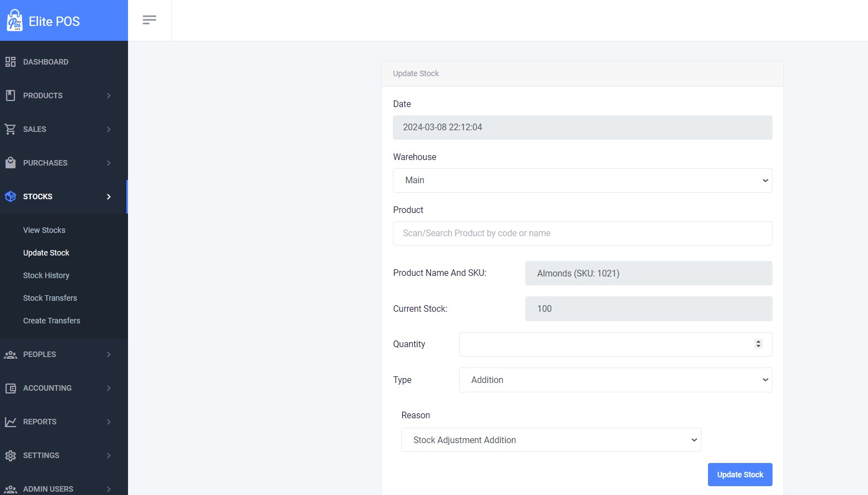Click the Type label
868x495 pixels.
click(x=402, y=380)
